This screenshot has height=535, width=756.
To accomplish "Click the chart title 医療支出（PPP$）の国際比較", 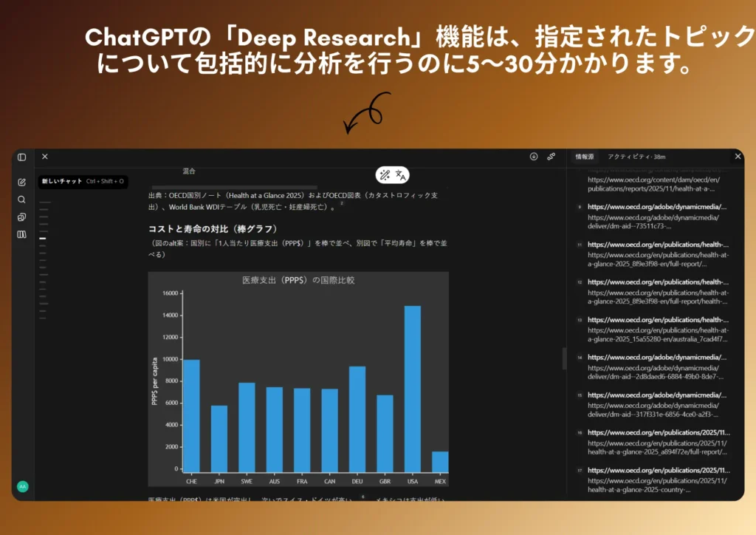I will [298, 280].
